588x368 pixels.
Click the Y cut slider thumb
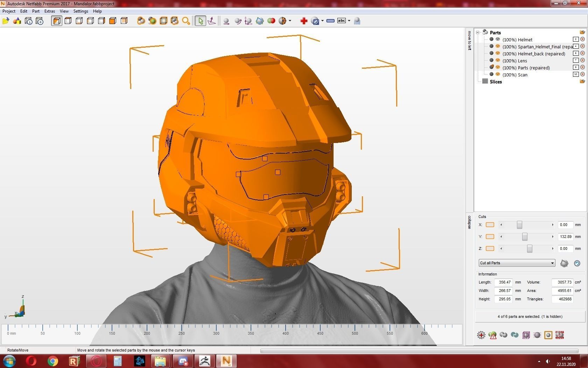pos(525,237)
